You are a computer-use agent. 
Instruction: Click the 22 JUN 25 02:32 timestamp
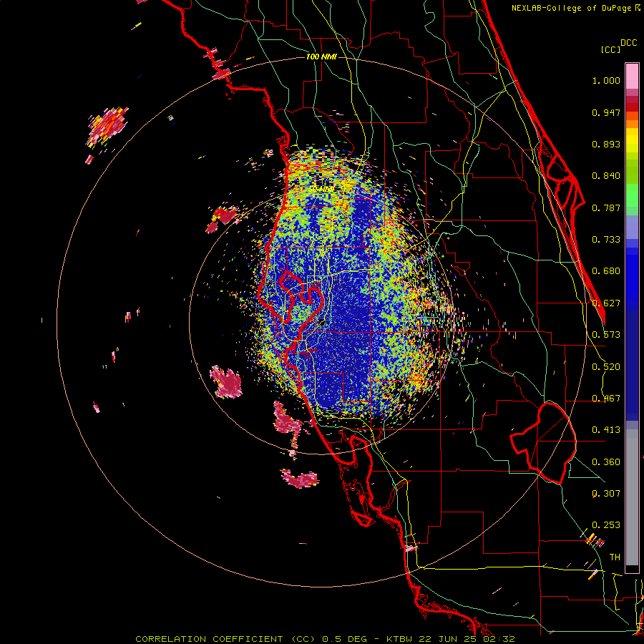point(467,639)
